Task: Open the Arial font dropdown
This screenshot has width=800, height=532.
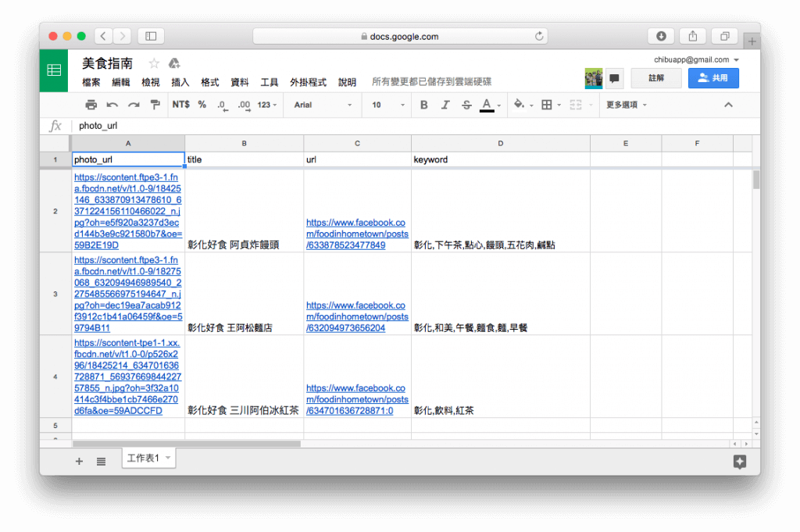Action: [x=323, y=105]
